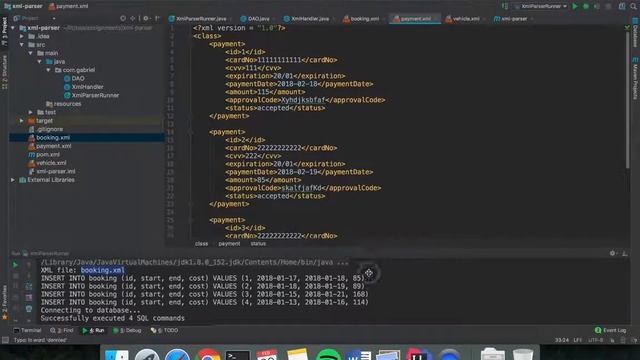The height and width of the screenshot is (360, 640).
Task: Hide the Project panel using the hide icon
Action: pos(157,18)
